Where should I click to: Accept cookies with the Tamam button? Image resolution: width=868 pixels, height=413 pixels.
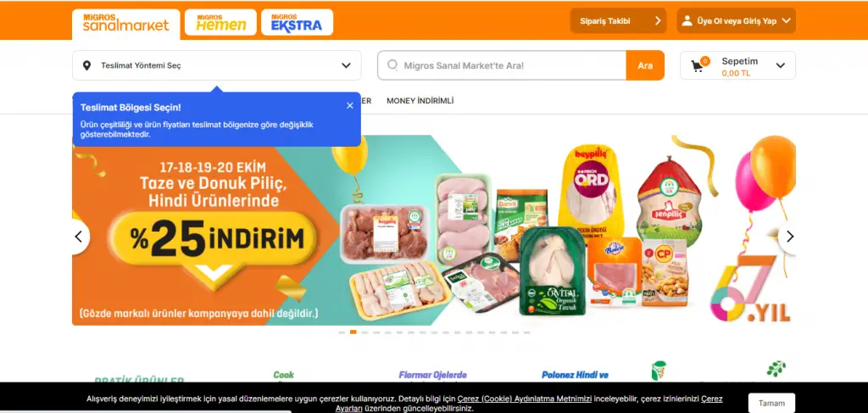[x=771, y=403]
